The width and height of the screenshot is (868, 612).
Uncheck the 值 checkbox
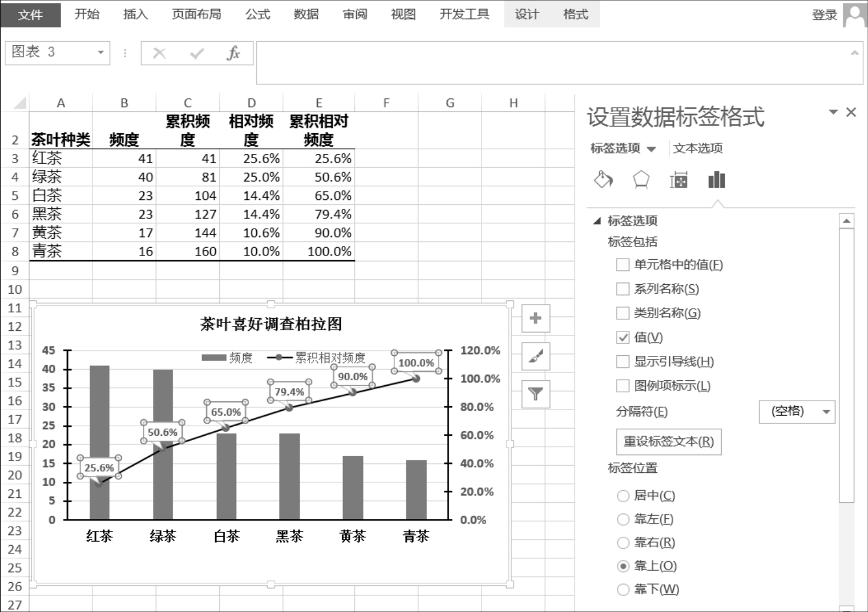622,337
